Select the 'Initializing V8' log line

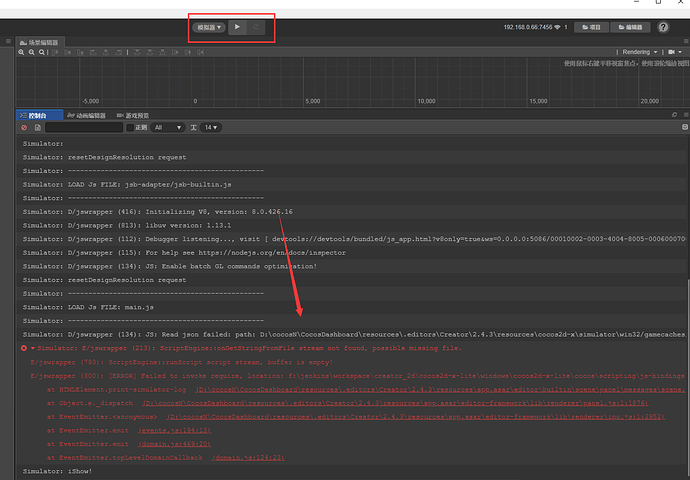(x=352, y=212)
